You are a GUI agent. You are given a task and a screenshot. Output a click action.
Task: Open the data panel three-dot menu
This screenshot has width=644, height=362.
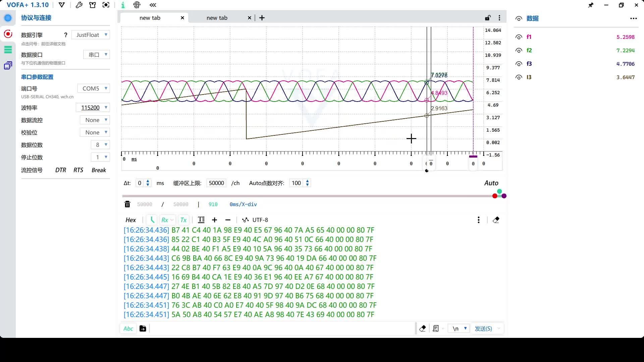click(633, 18)
